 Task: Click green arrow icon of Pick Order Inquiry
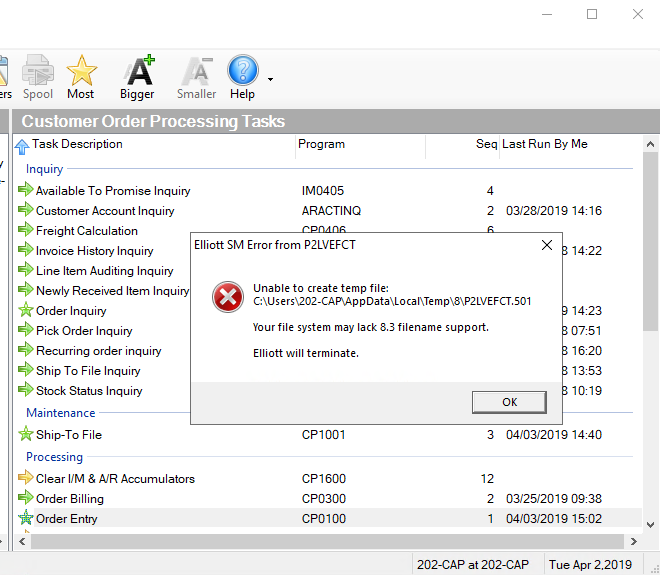[26, 329]
